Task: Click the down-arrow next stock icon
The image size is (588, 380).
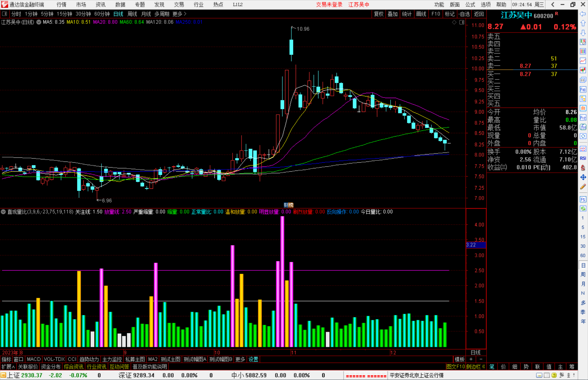Action: click(583, 33)
